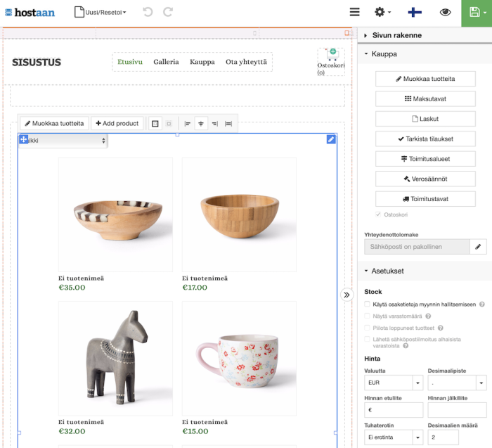The image size is (492, 448).
Task: Click Tarkista tilaukset button
Action: point(425,139)
